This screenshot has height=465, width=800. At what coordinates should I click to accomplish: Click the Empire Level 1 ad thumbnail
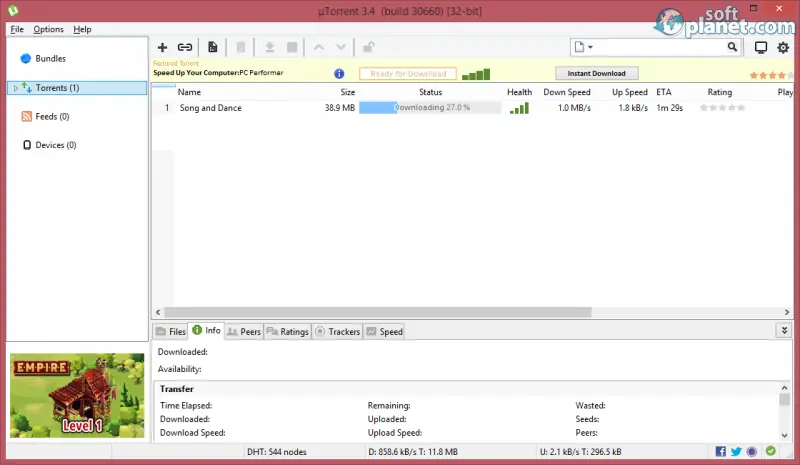point(77,396)
